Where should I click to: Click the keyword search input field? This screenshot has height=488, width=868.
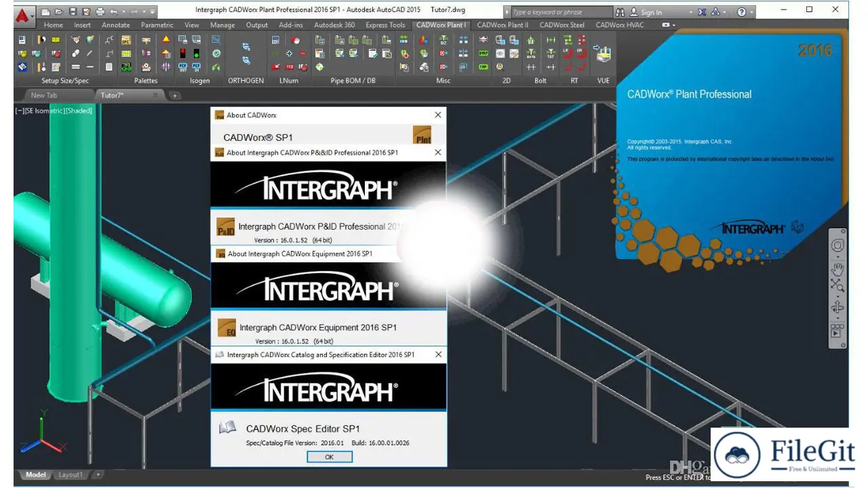561,12
